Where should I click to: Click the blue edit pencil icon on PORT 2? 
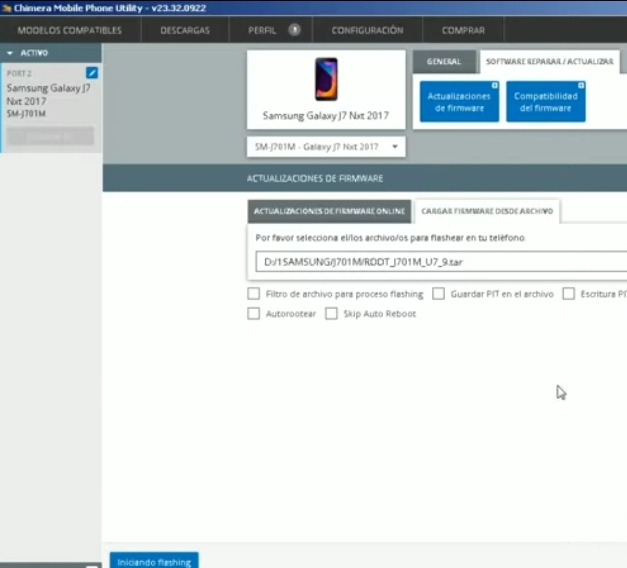(x=92, y=73)
